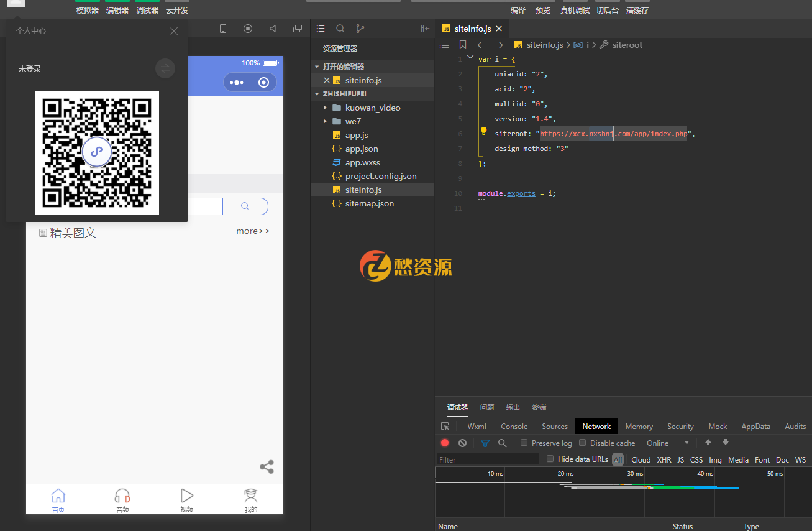
Task: Open the source control branch icon
Action: [x=360, y=29]
